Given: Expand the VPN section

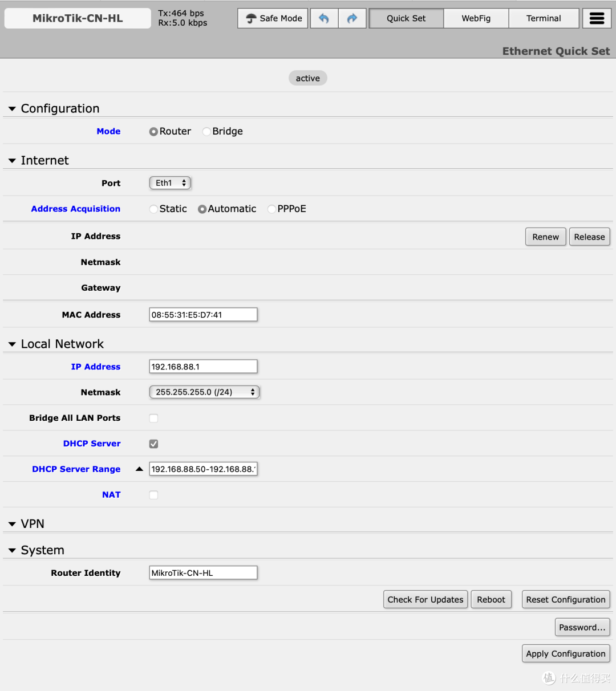Looking at the screenshot, I should tap(12, 524).
